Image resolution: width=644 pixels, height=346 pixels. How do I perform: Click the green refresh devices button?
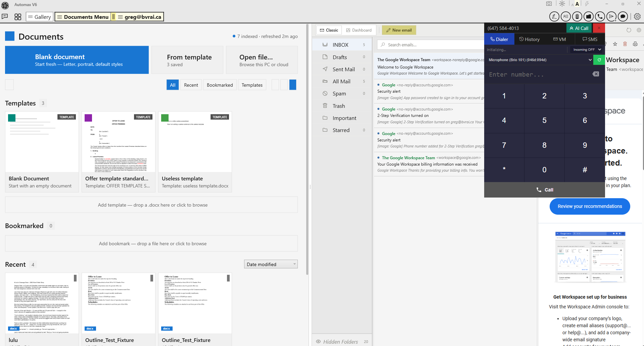pyautogui.click(x=599, y=60)
